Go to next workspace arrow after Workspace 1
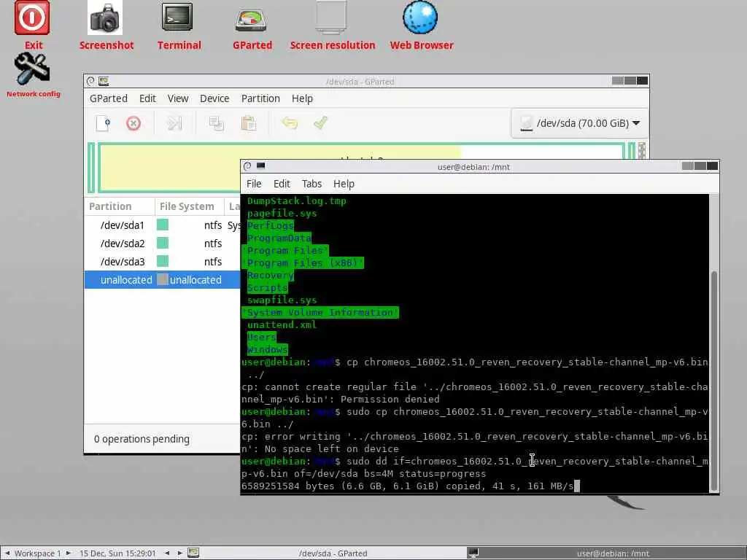 (68, 553)
